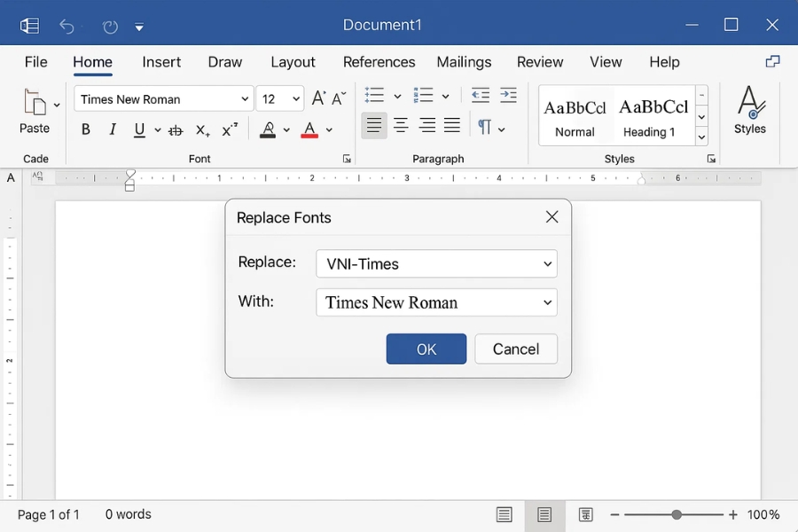Enable left text alignment
The height and width of the screenshot is (532, 798).
[373, 125]
